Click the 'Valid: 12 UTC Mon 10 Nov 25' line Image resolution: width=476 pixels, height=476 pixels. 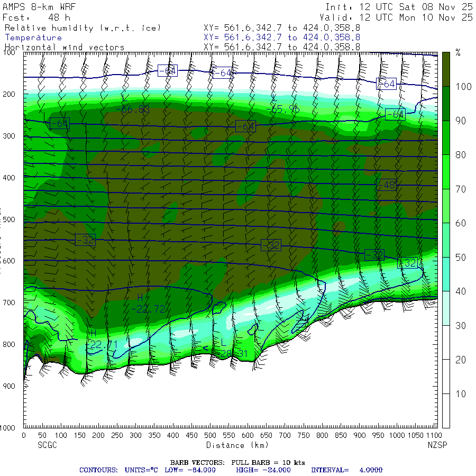tap(396, 17)
